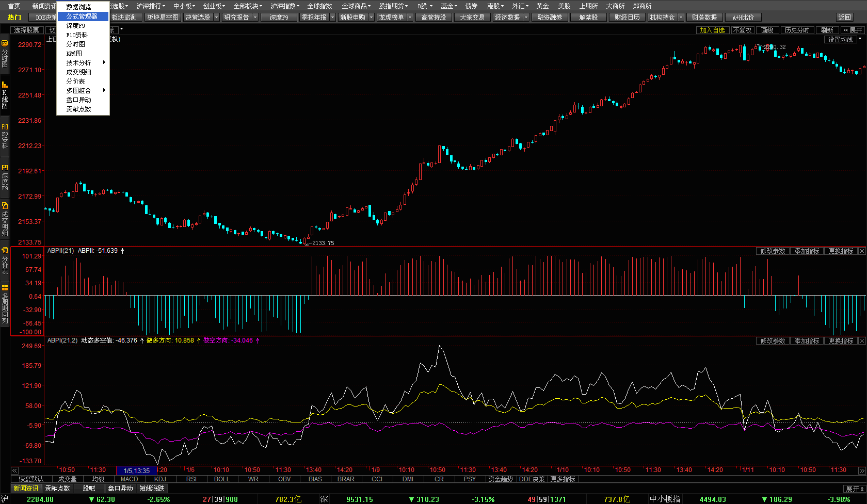Close the ABPII indicator panel
The image size is (867, 504).
click(x=862, y=251)
